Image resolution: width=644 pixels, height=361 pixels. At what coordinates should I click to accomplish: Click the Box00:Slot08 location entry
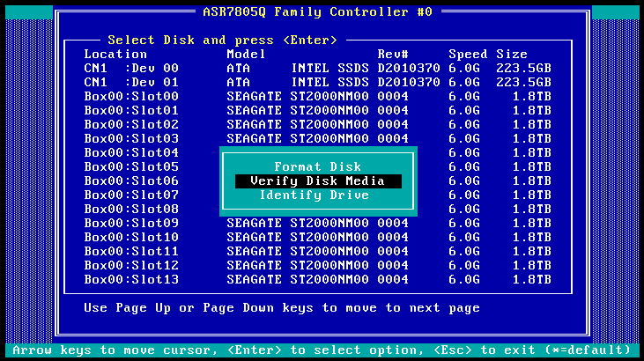(131, 209)
